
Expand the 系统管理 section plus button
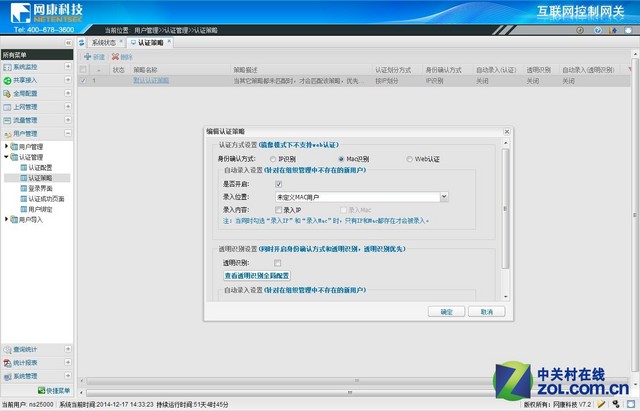click(x=68, y=376)
